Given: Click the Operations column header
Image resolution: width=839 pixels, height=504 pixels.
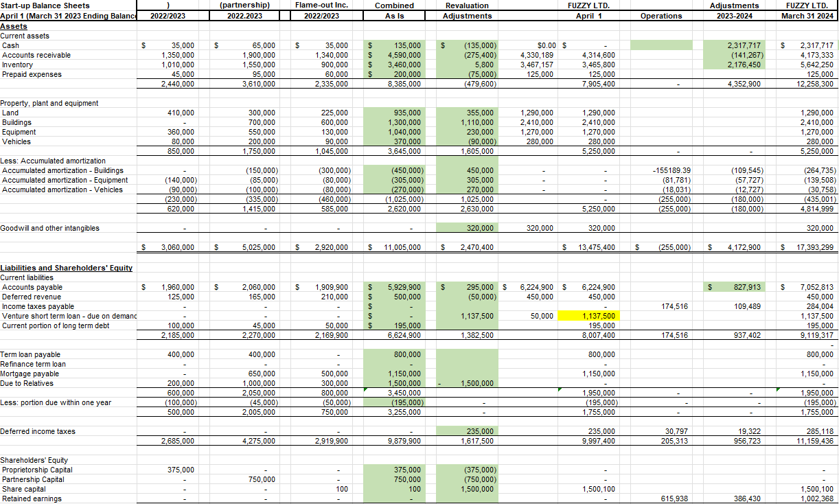Looking at the screenshot, I should pos(661,15).
